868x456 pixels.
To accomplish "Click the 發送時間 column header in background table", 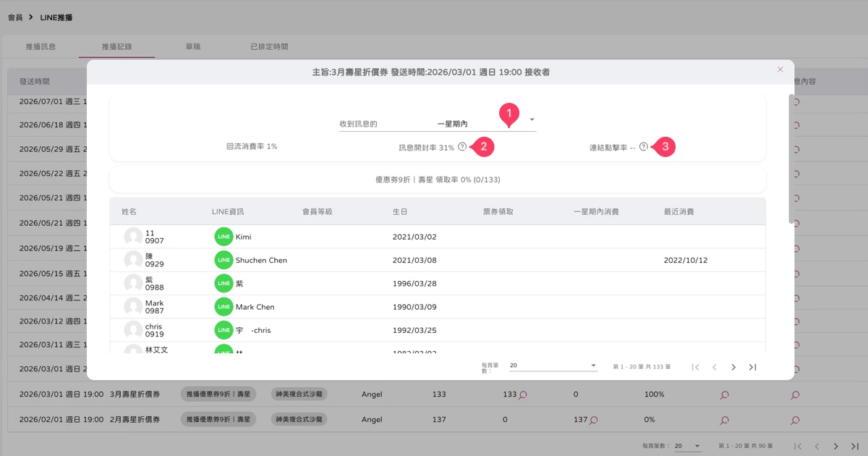I will click(x=35, y=82).
